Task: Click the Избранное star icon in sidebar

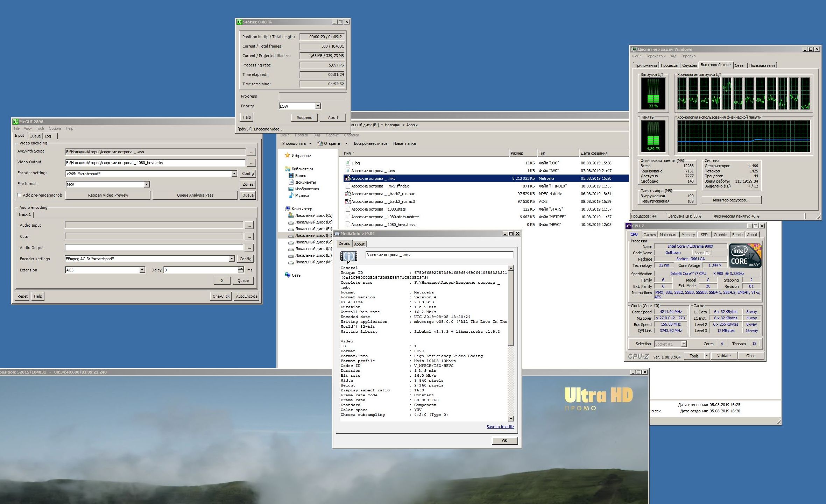Action: 288,155
